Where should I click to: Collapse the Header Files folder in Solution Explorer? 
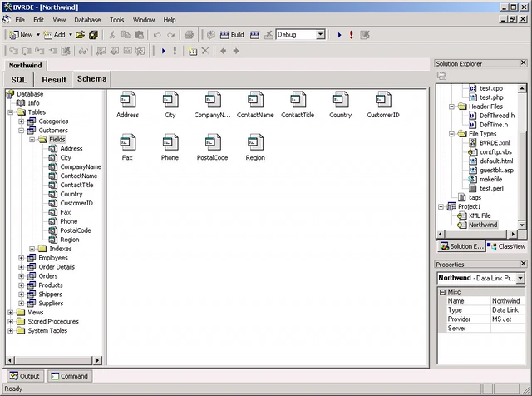[x=451, y=106]
